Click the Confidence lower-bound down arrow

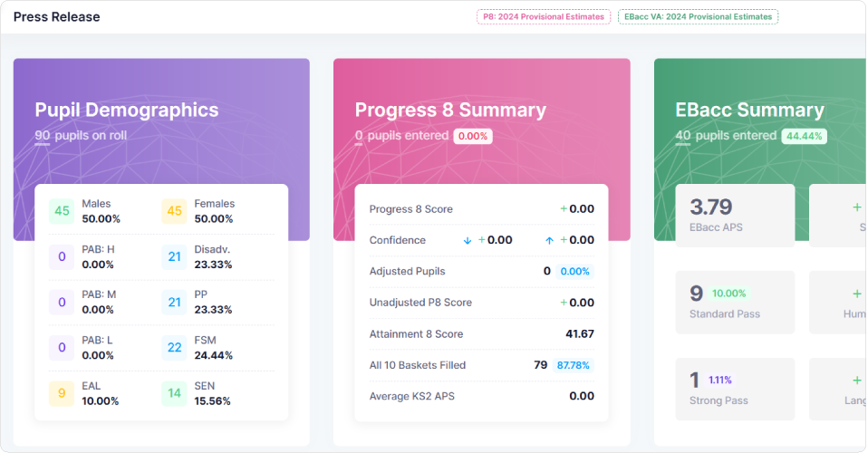coord(467,240)
